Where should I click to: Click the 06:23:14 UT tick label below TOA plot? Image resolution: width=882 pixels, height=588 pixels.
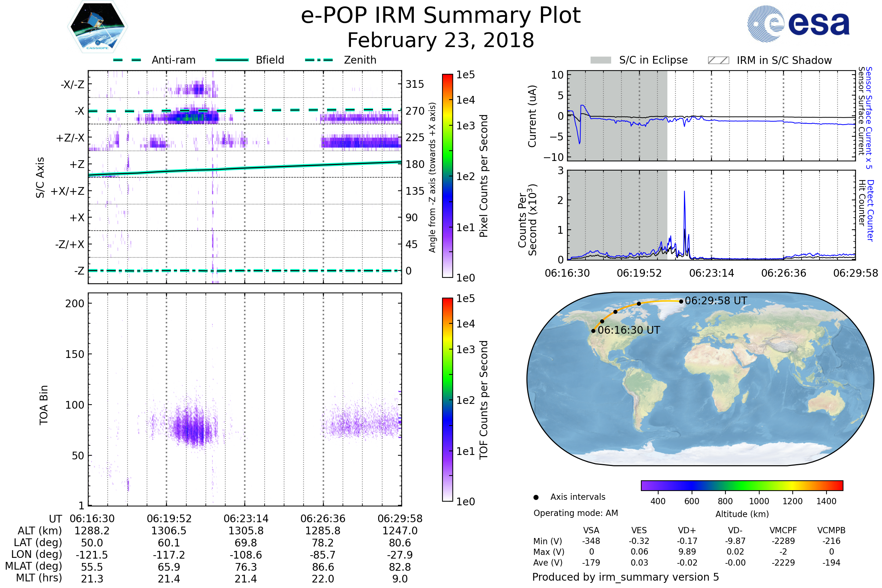pos(246,519)
